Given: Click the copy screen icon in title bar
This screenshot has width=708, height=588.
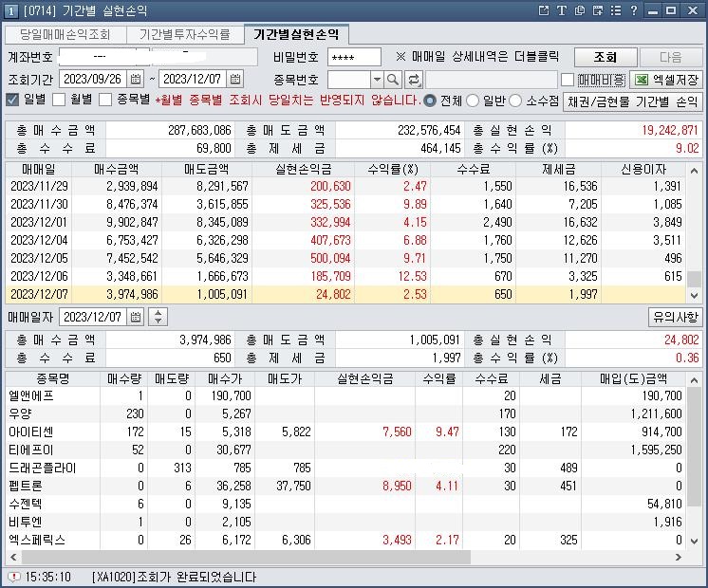Looking at the screenshot, I should click(x=580, y=10).
